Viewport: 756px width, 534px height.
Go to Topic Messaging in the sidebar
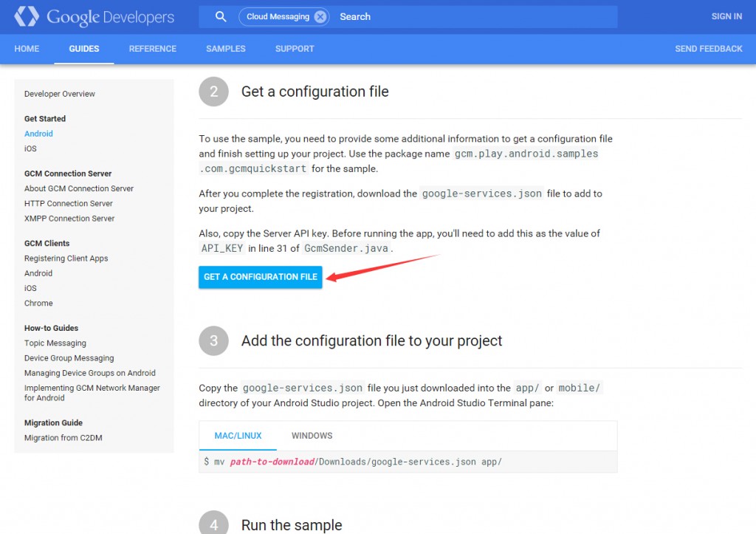click(x=55, y=343)
